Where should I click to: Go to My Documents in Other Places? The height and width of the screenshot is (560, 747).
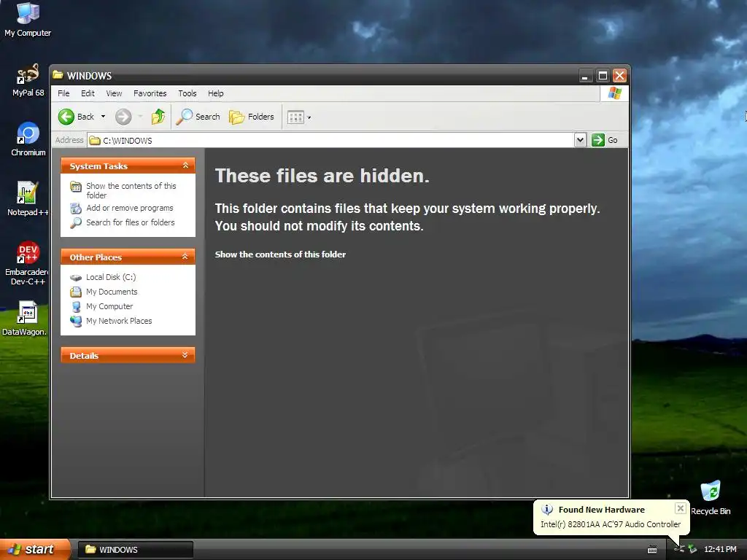point(104,292)
